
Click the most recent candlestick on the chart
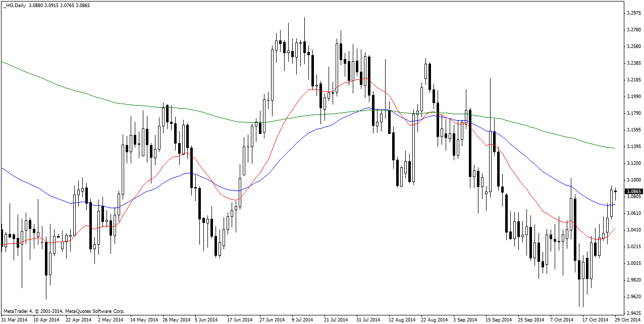tap(616, 192)
